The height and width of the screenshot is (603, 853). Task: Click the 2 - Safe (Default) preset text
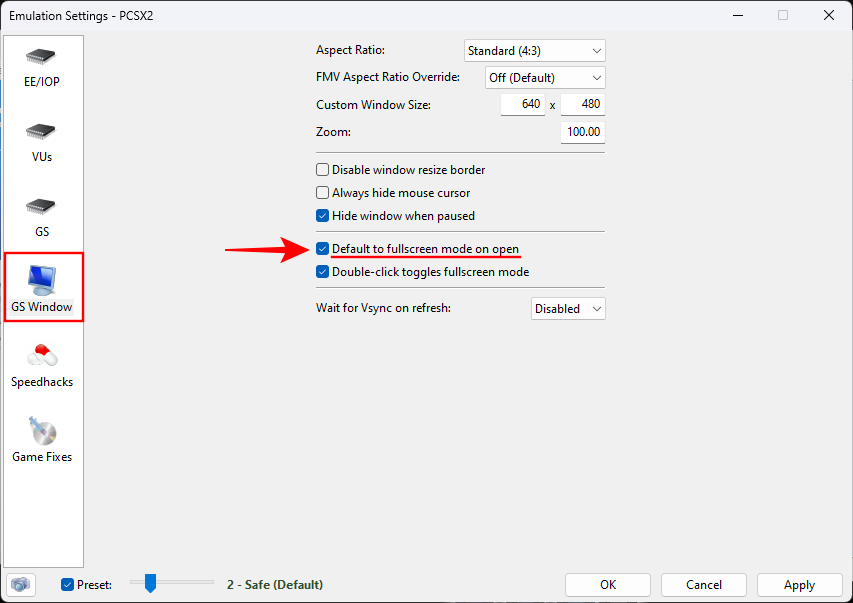[x=275, y=584]
